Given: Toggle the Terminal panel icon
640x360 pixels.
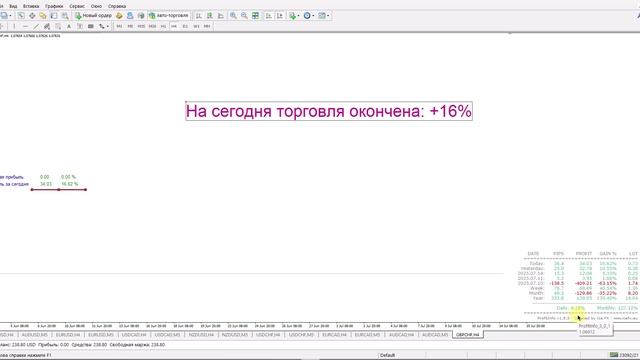Looking at the screenshot, I should click(54, 16).
